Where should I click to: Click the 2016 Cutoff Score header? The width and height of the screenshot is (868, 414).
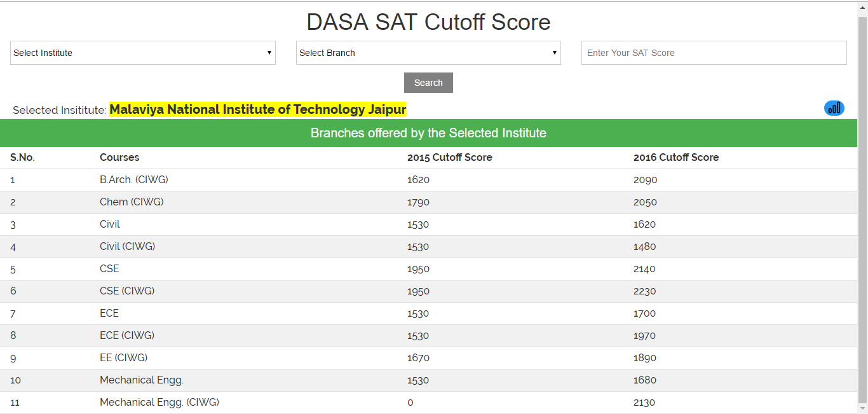point(675,157)
